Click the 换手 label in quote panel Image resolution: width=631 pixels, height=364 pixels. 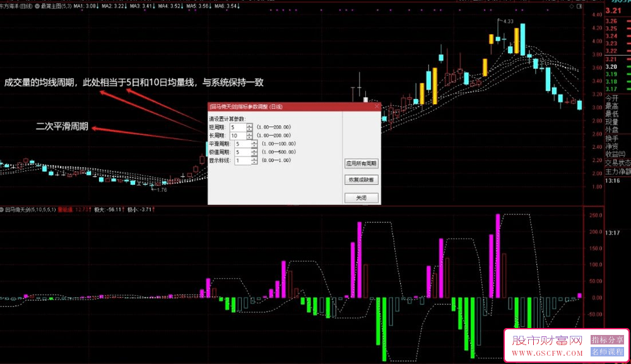(611, 139)
